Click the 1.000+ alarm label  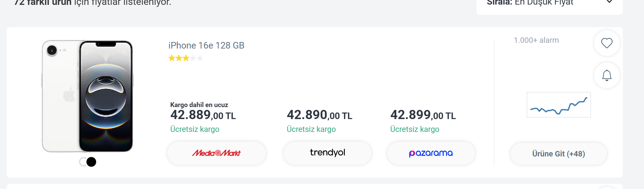point(536,40)
